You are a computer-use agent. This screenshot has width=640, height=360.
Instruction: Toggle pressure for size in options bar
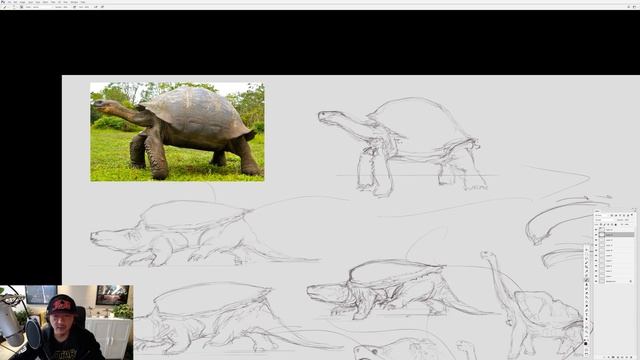[102, 7]
